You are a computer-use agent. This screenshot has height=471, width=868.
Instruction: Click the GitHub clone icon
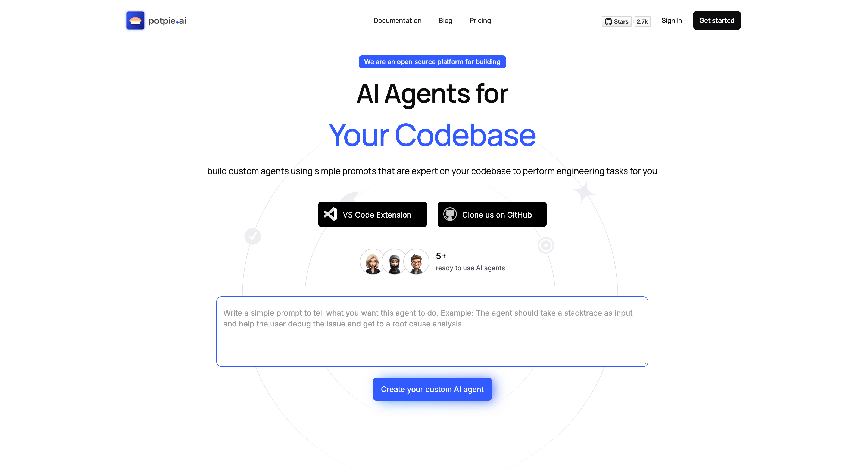[x=452, y=215]
